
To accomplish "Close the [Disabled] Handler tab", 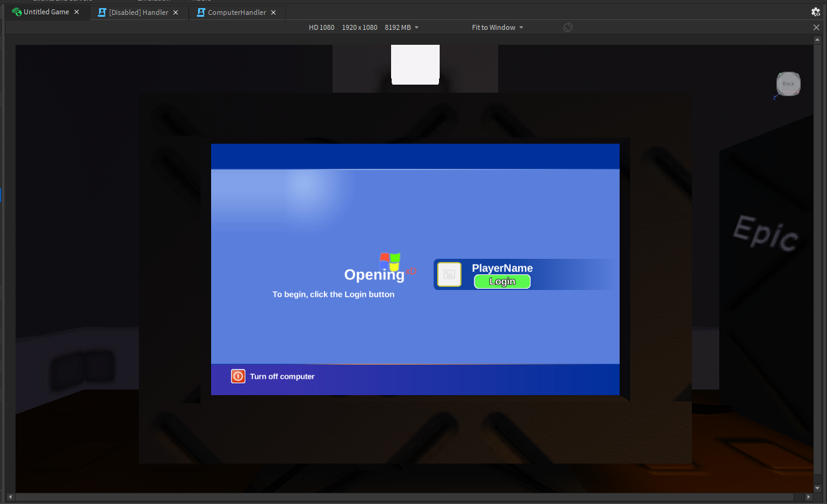I will click(x=176, y=12).
